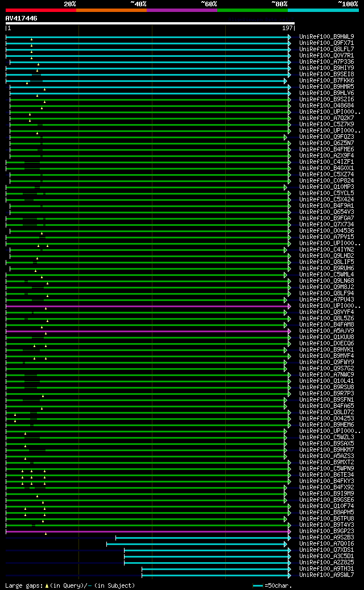Image resolution: width=364 pixels, height=590 pixels.
Task: Select purple-bar hit UniRef100_B9GP23
Action: [326, 531]
